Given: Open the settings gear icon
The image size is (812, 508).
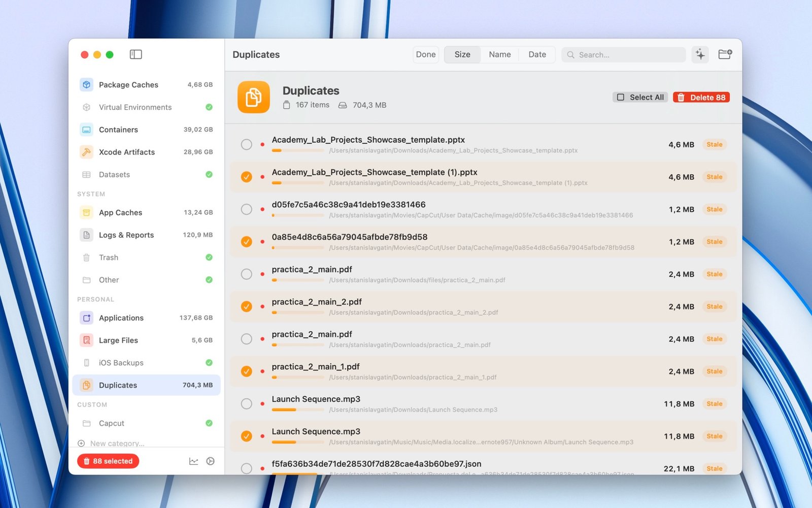Looking at the screenshot, I should click(x=211, y=461).
